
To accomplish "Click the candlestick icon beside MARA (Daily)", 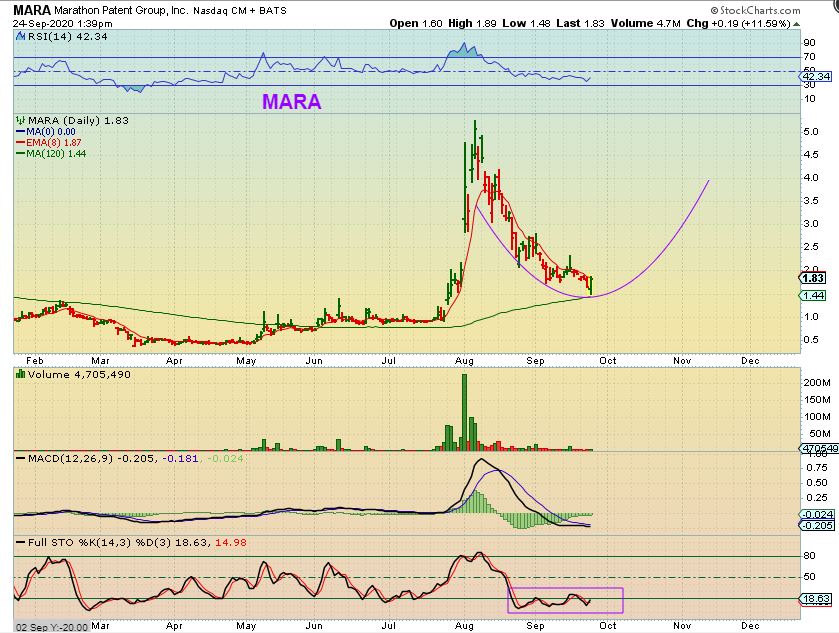I will tap(21, 120).
